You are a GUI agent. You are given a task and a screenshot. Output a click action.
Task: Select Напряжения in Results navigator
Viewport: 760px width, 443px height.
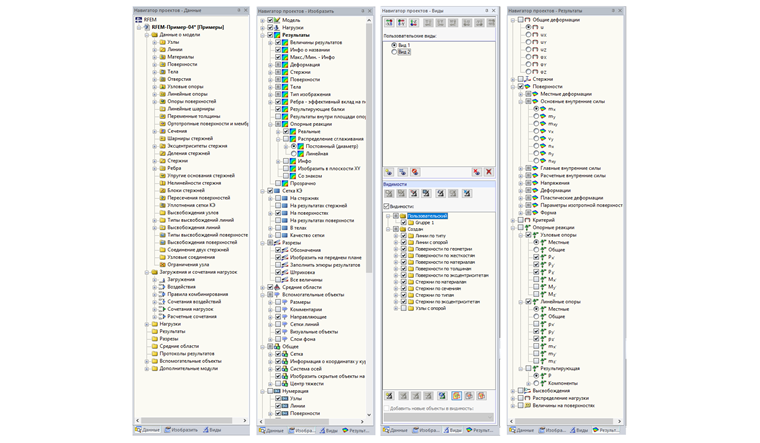(x=555, y=183)
